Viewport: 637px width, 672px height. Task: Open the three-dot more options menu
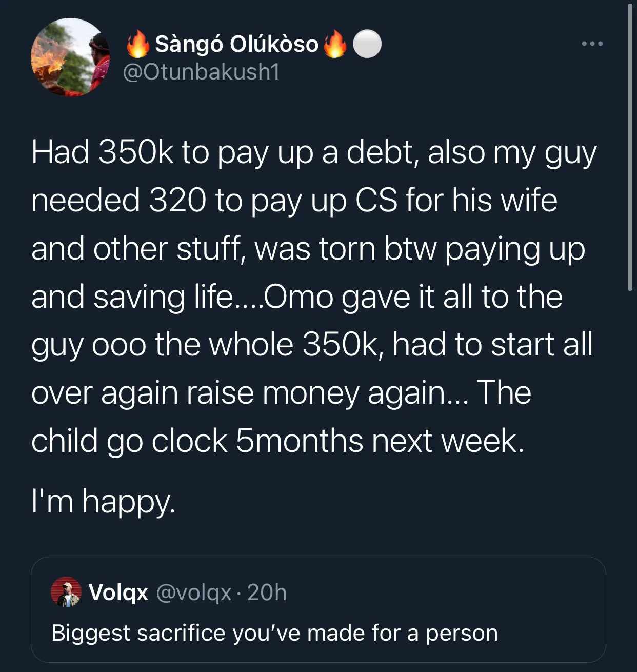point(592,44)
